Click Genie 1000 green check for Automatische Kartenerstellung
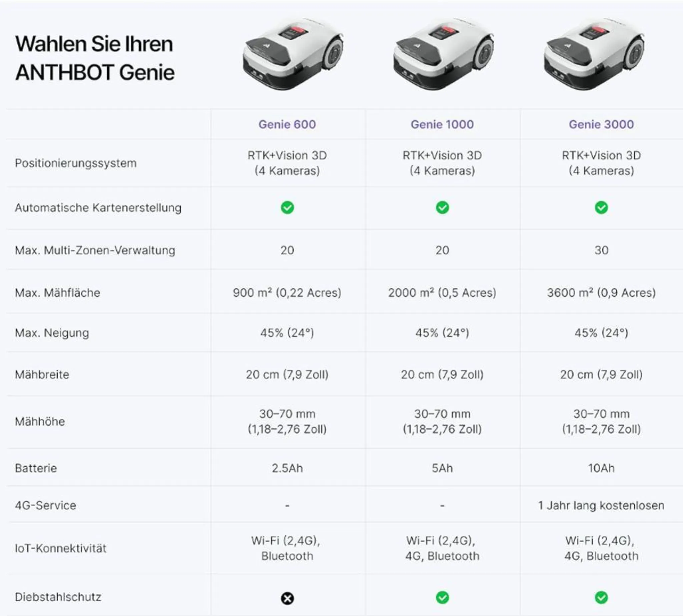The width and height of the screenshot is (683, 616). [x=442, y=207]
